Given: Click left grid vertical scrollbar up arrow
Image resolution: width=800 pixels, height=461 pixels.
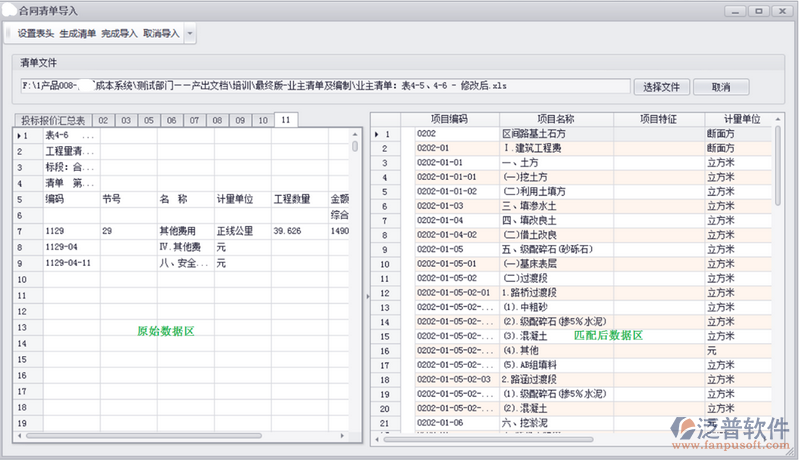Looking at the screenshot, I should (x=355, y=132).
